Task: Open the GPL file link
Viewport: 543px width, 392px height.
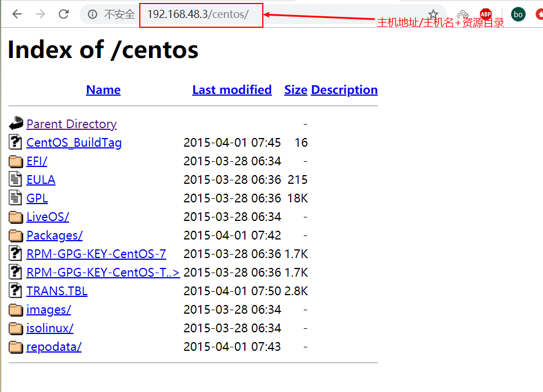Action: click(37, 198)
